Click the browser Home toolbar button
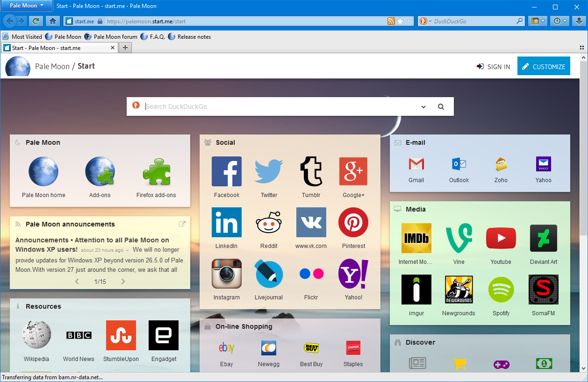This screenshot has width=588, height=382. pyautogui.click(x=52, y=21)
